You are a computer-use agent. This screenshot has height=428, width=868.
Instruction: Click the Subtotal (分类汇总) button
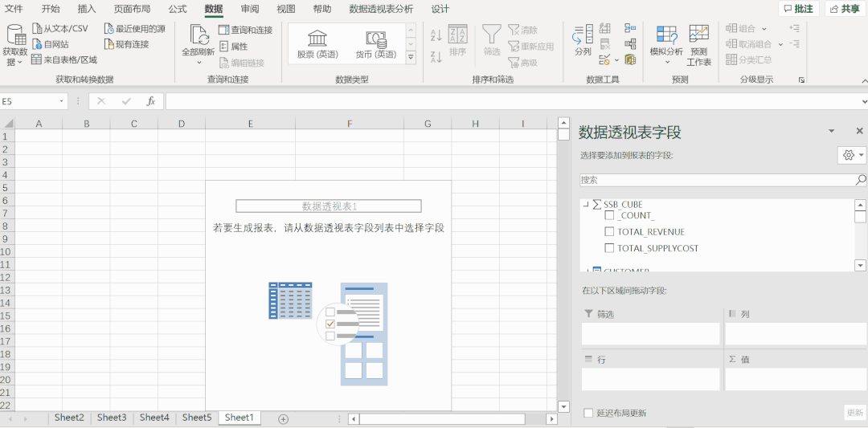749,59
